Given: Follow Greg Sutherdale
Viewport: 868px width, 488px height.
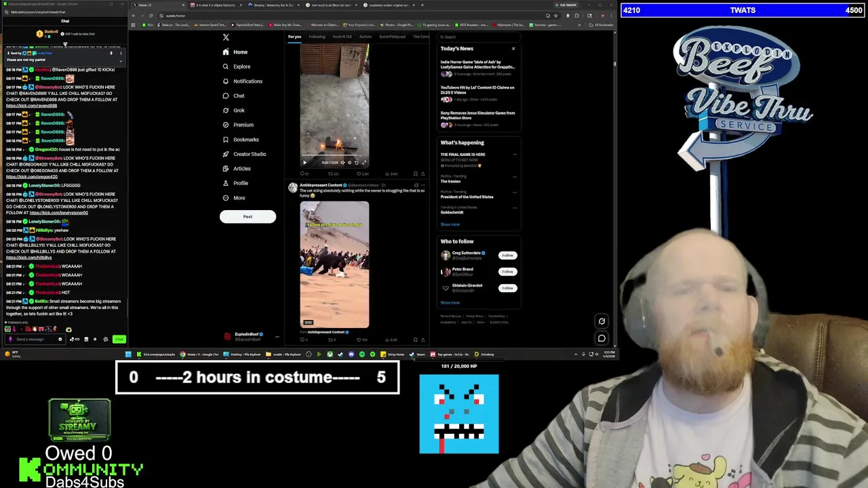Looking at the screenshot, I should [x=507, y=256].
